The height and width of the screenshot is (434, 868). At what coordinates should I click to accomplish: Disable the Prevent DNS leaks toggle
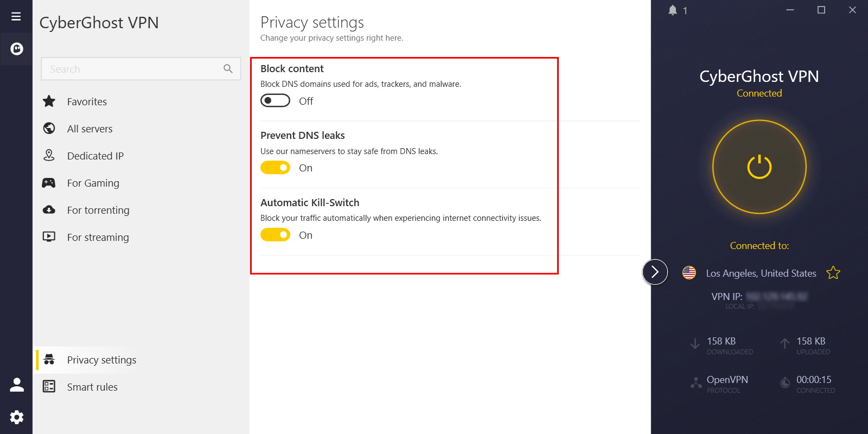275,168
